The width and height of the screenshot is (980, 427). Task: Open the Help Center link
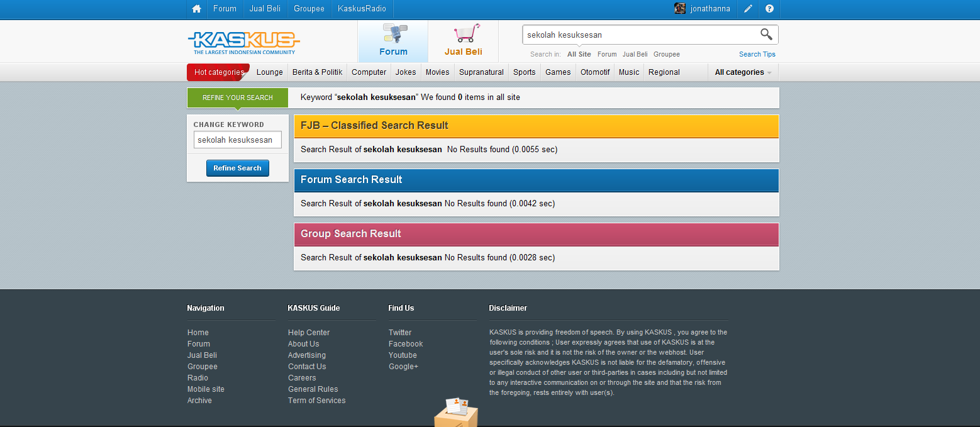pos(309,333)
